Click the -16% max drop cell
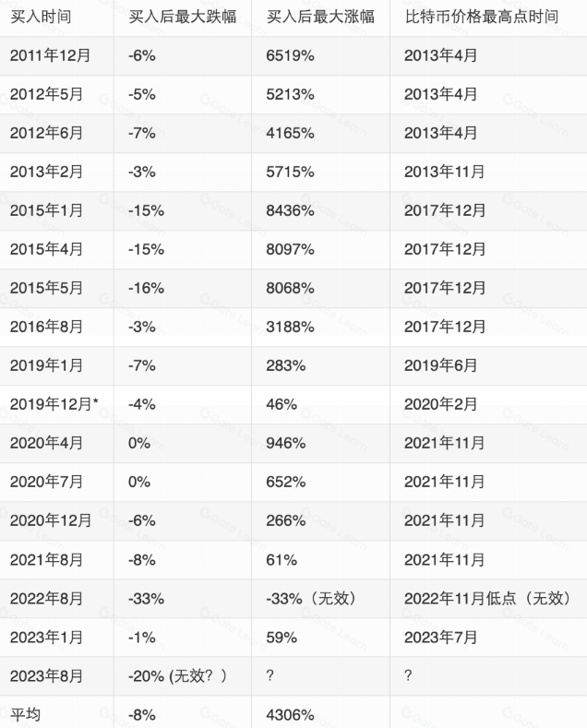Screen dimensions: 587x728 pyautogui.click(x=147, y=288)
